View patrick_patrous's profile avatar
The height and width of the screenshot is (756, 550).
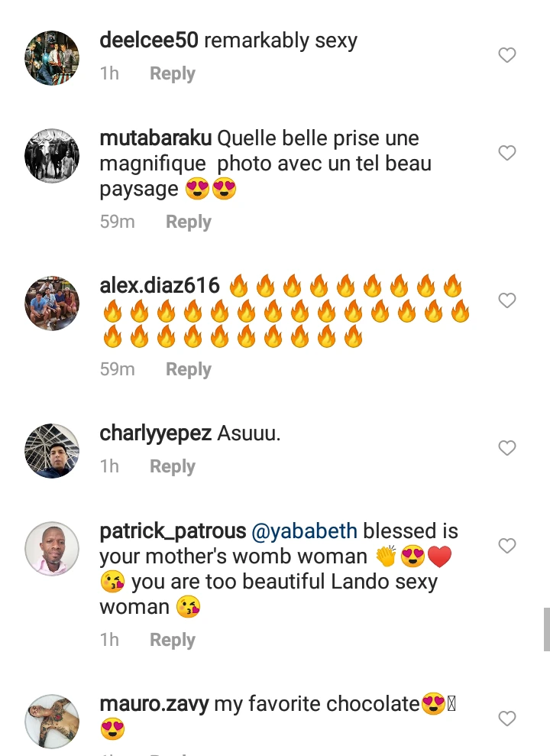pyautogui.click(x=53, y=549)
